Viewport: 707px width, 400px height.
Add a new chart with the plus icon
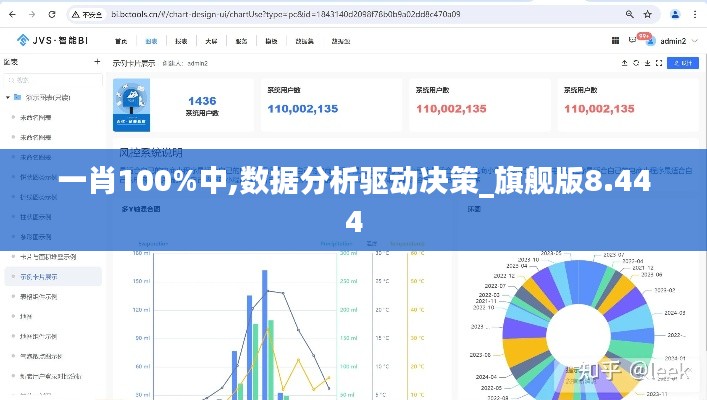point(97,62)
